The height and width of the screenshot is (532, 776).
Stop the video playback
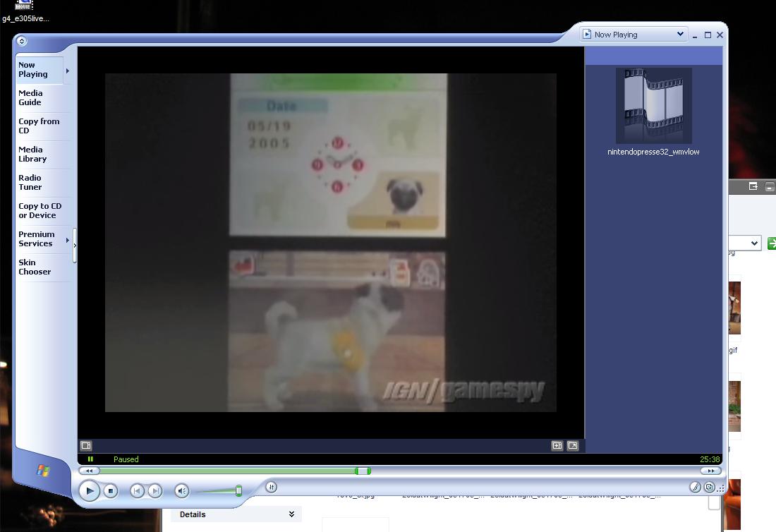point(110,491)
